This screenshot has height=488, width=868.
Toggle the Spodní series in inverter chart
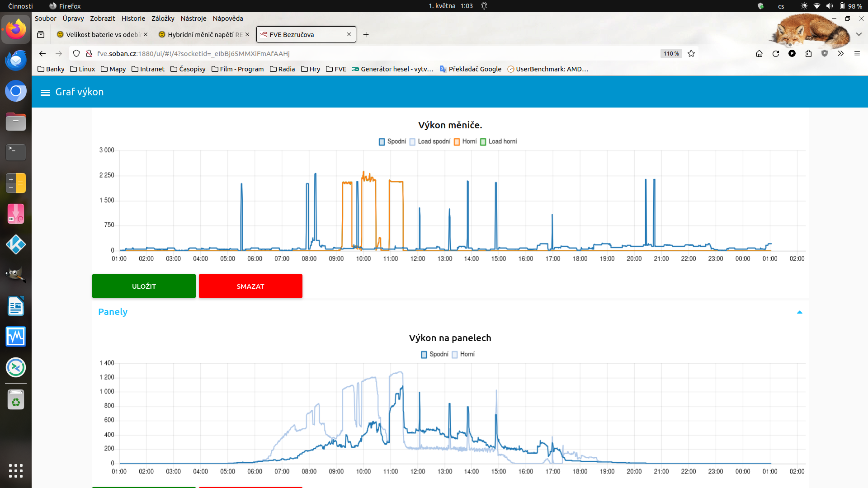(x=392, y=141)
